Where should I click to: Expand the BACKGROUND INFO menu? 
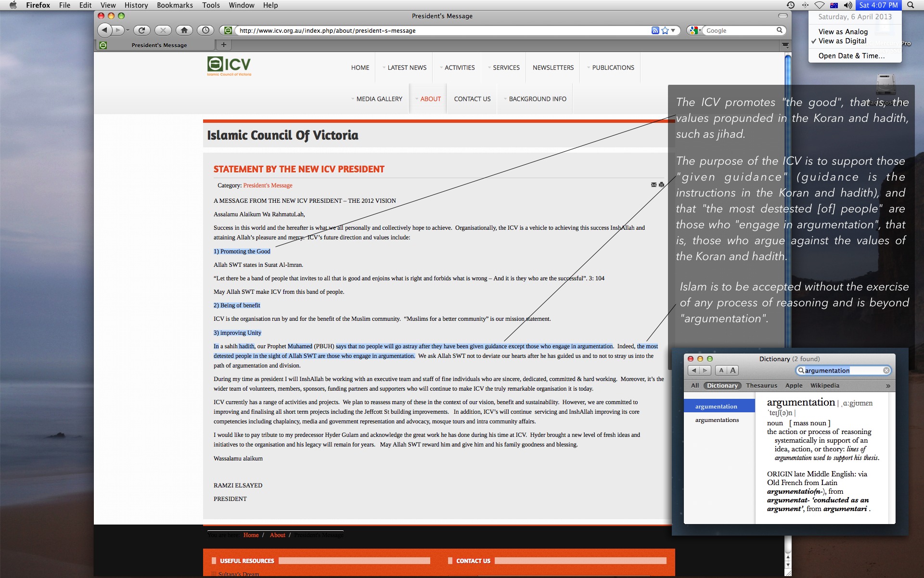pos(535,99)
